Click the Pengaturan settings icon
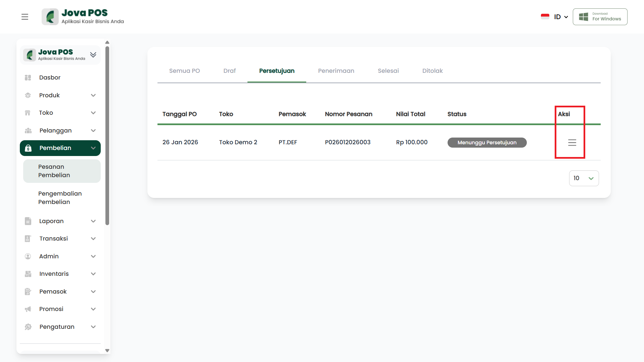The height and width of the screenshot is (362, 644). 28,327
